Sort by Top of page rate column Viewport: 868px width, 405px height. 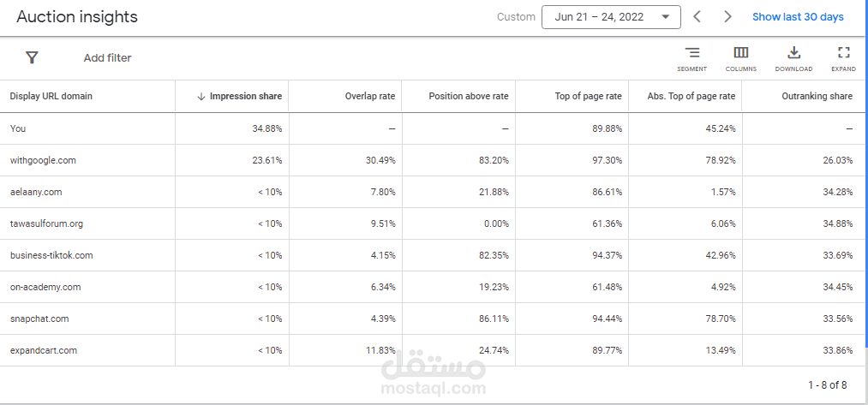point(589,96)
